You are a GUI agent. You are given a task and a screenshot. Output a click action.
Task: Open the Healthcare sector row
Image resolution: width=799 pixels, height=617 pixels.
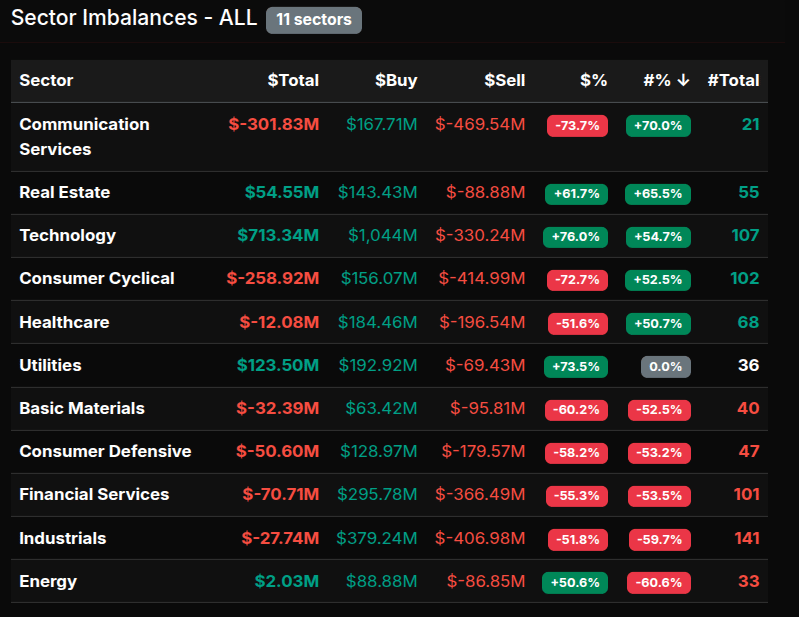tap(64, 322)
